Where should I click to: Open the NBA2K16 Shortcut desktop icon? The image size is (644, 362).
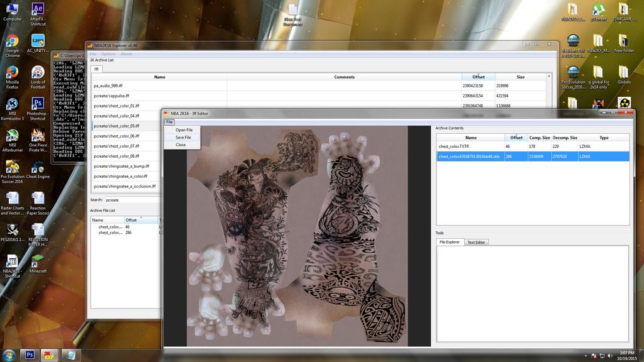13,266
